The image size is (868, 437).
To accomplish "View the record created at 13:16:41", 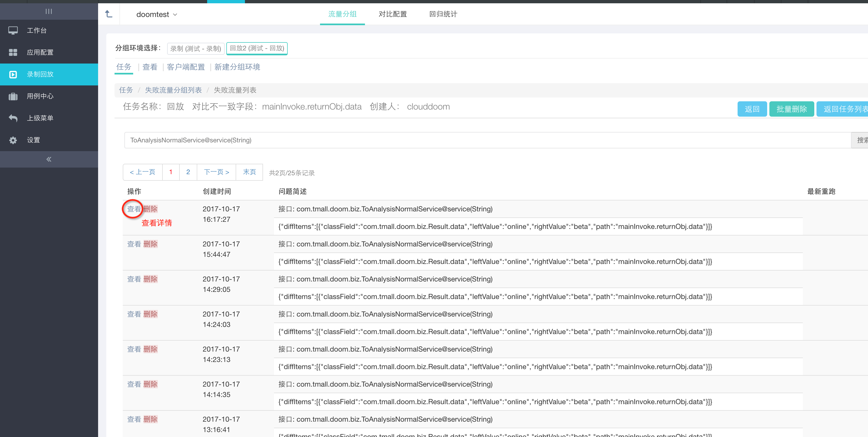I will (134, 419).
